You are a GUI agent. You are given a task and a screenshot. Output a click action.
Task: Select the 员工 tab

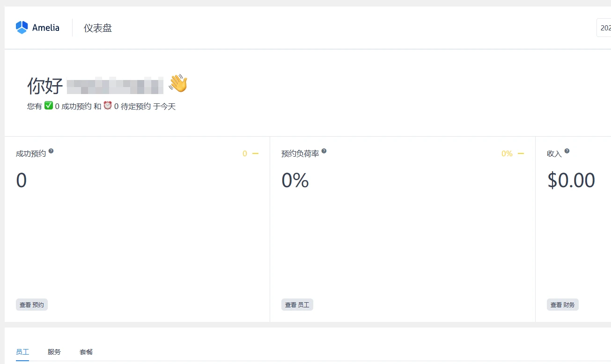(x=22, y=352)
